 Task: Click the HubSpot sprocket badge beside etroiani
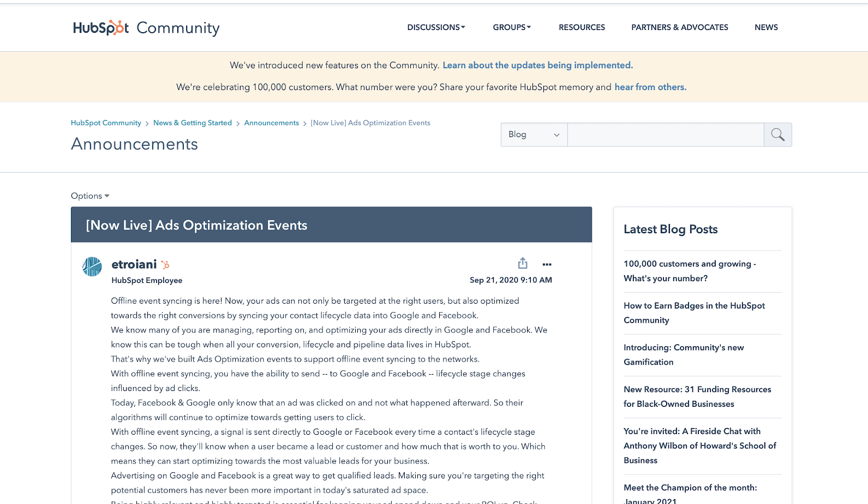coord(165,265)
